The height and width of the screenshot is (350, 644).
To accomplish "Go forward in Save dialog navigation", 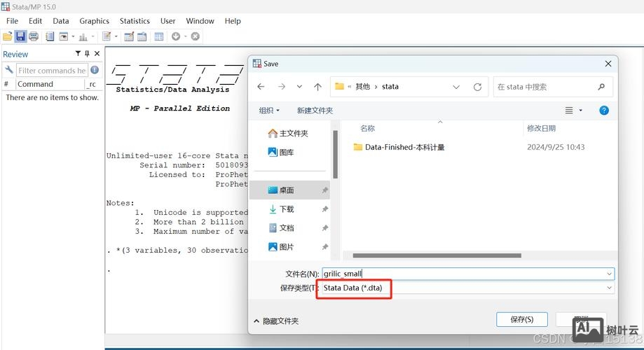I will coord(281,87).
